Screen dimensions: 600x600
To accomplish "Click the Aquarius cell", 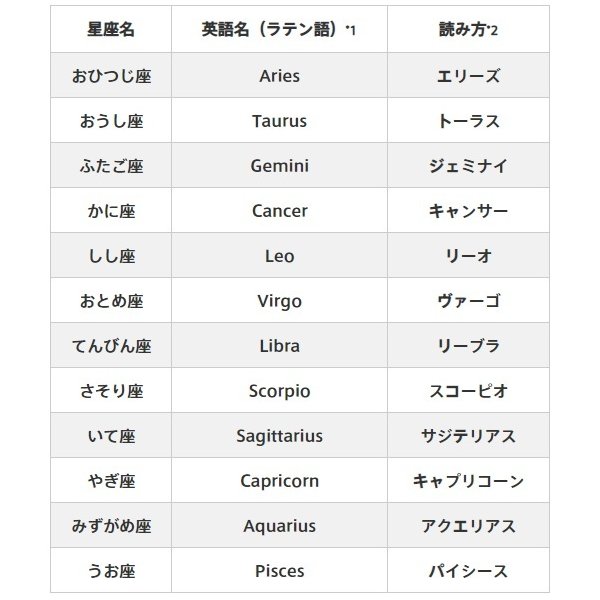I will coord(279,525).
